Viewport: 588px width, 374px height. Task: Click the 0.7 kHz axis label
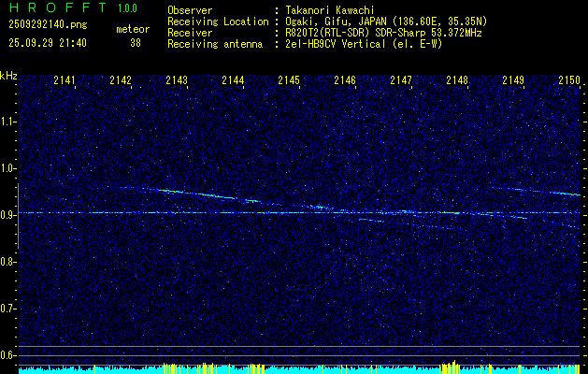pos(8,309)
